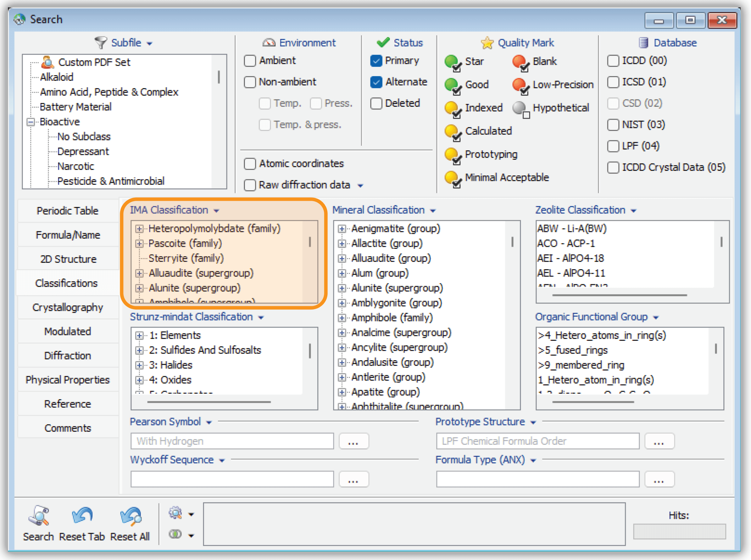Select ACO - ACP-1 in Zeolite list
Viewport: 751px width, 560px height.
point(566,244)
